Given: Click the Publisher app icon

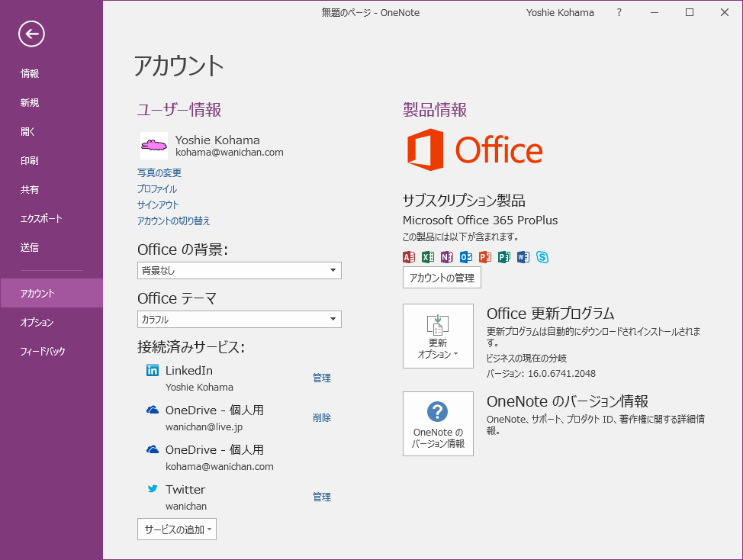Looking at the screenshot, I should coord(504,257).
